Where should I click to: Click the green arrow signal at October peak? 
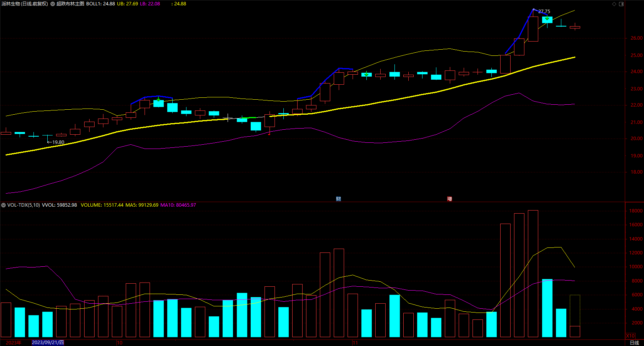coord(158,99)
